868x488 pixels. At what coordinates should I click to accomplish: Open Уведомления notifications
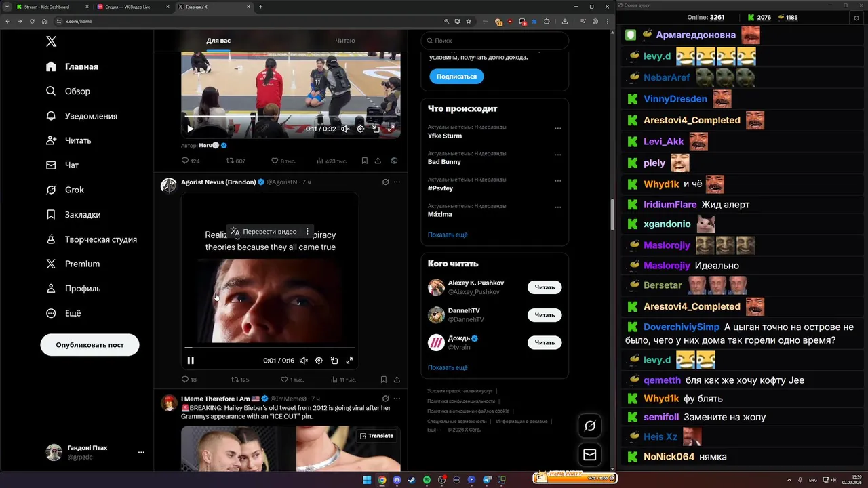click(x=81, y=116)
